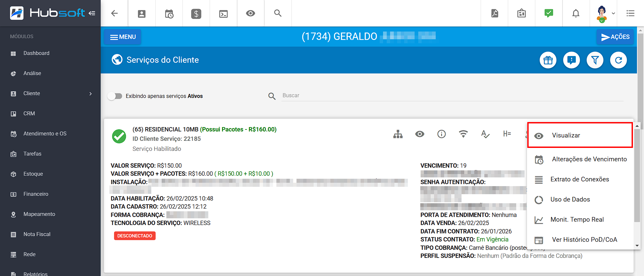Click the service row eye icon
This screenshot has height=276, width=644.
tap(420, 134)
